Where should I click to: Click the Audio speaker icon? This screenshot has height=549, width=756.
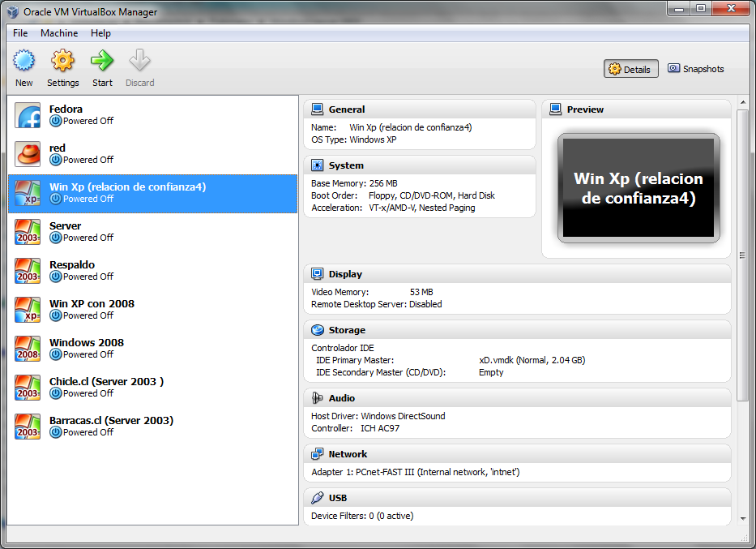[x=318, y=398]
